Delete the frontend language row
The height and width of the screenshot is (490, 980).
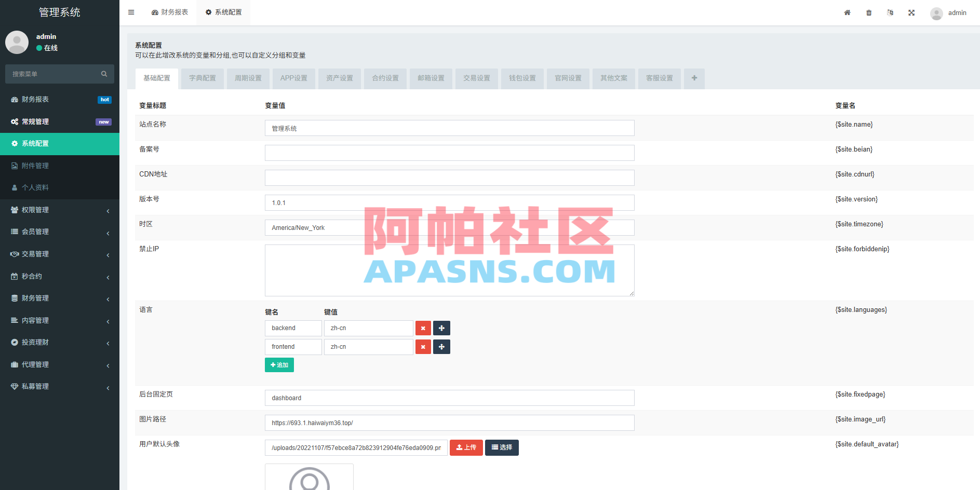423,347
